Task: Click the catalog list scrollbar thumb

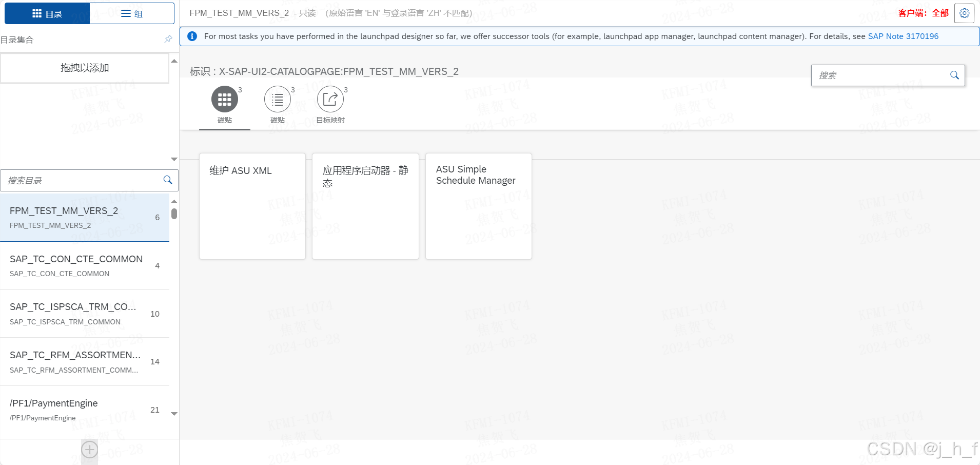Action: (174, 214)
